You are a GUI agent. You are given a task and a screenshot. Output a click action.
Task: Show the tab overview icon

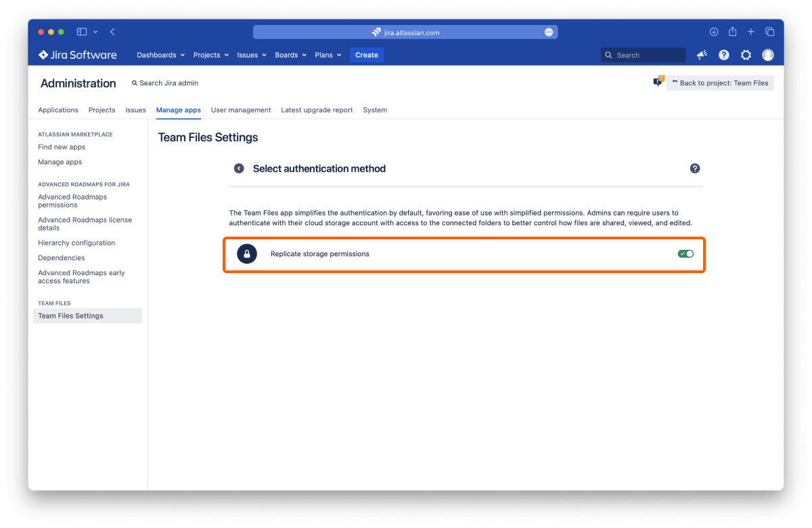(x=770, y=32)
